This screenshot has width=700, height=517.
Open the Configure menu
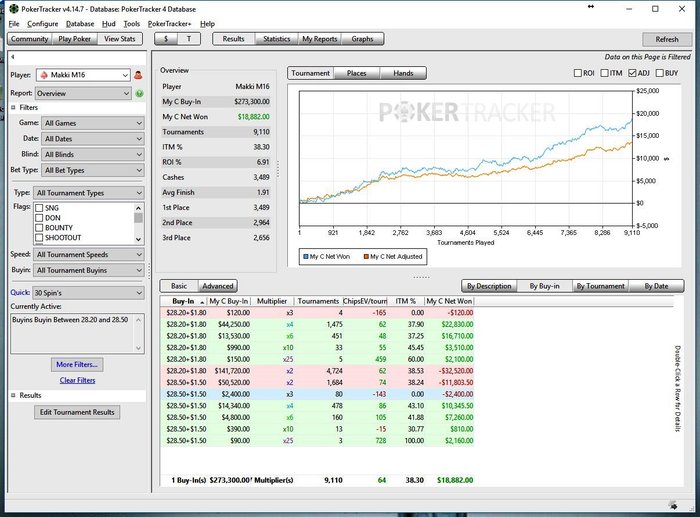coord(42,24)
